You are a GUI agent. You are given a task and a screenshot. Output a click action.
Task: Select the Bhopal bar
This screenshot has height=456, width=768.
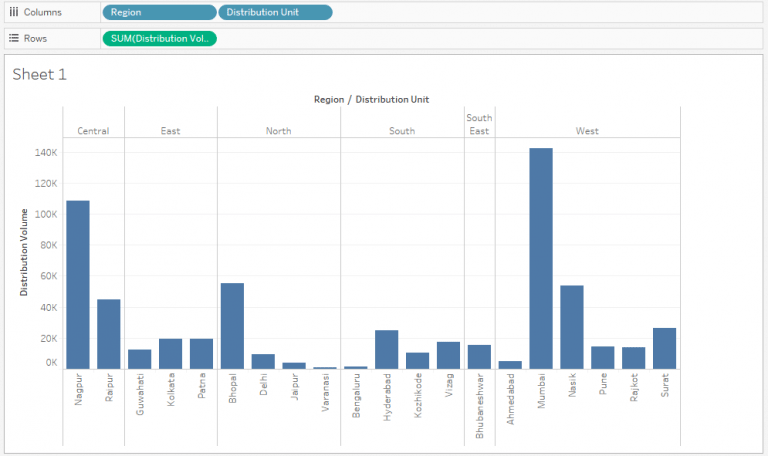(x=232, y=326)
